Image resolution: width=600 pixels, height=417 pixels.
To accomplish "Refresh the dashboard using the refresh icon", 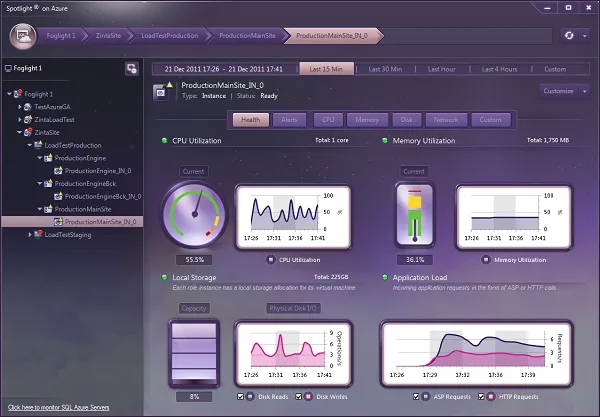I will tap(569, 36).
